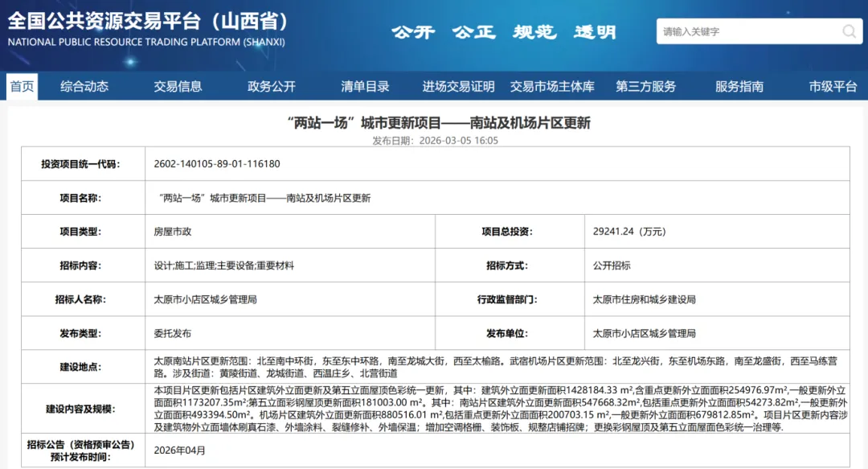Click 太原市小店区城乡管理局 in the 发布单位 row
This screenshot has width=868, height=469.
644,333
